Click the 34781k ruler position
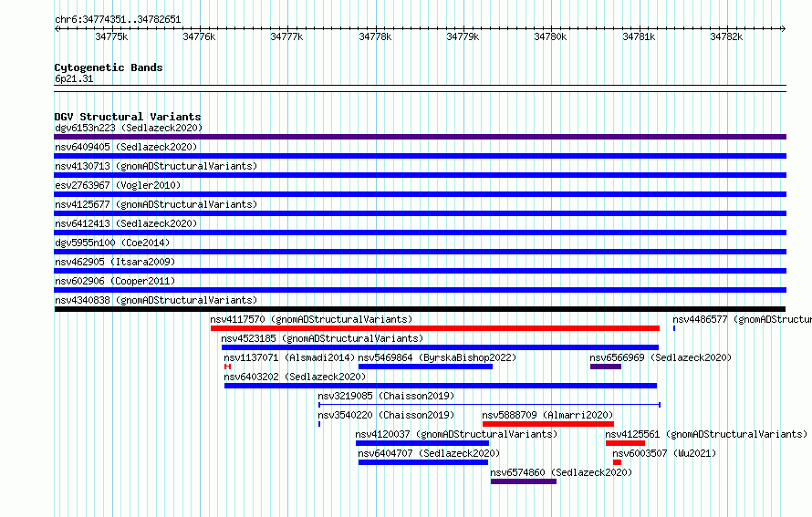 (x=639, y=36)
